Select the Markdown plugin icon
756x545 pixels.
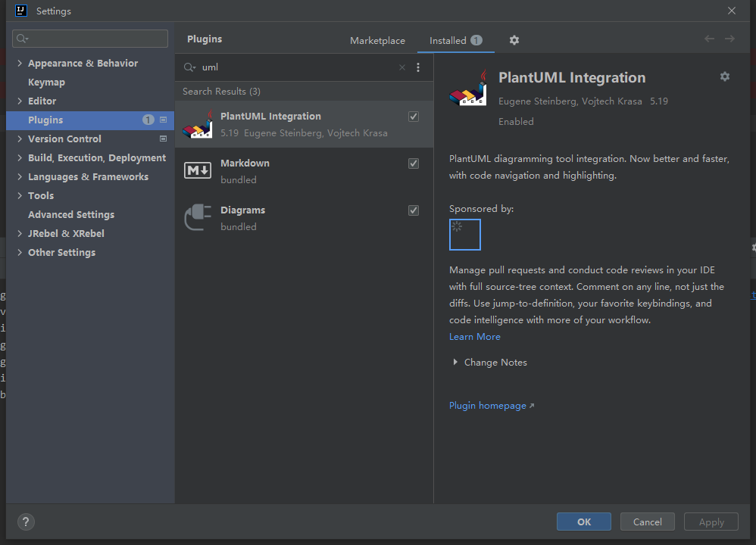coord(198,171)
